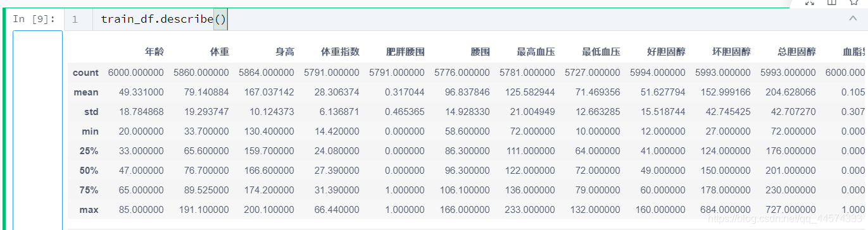Screen dimensions: 868x230
Task: Click the 总胆固醇 mean value 204.628066
Action: tap(791, 92)
